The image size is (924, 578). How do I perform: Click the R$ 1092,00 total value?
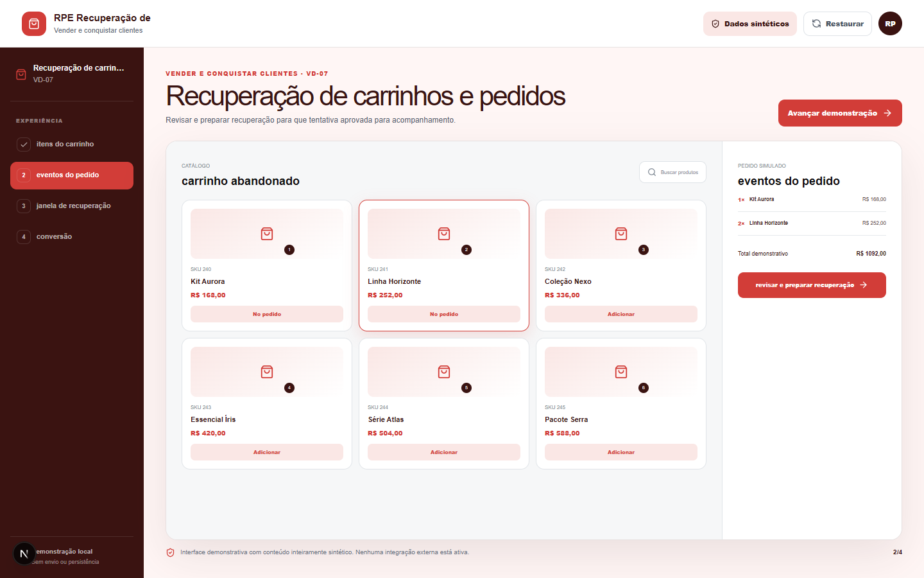pos(871,254)
